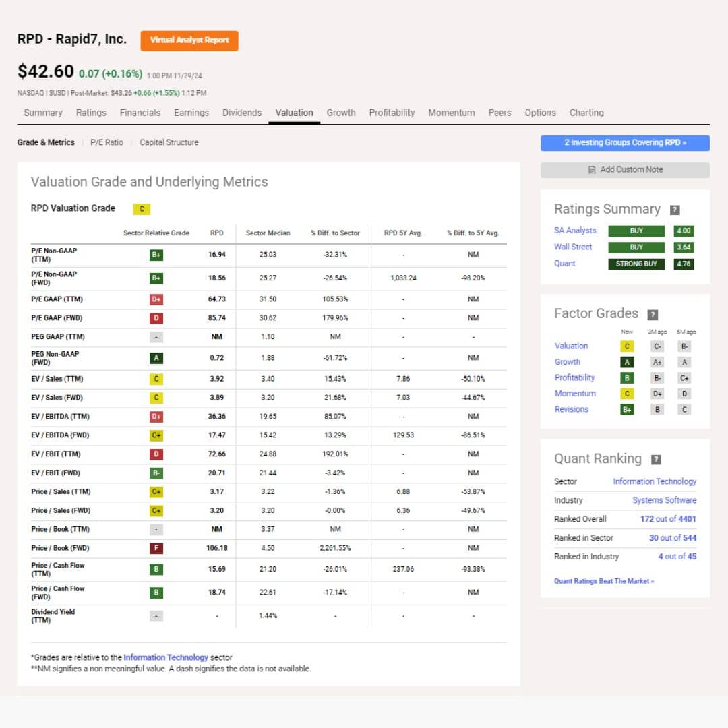This screenshot has height=728, width=728.
Task: Open the Quant Ranking help icon
Action: [x=656, y=459]
